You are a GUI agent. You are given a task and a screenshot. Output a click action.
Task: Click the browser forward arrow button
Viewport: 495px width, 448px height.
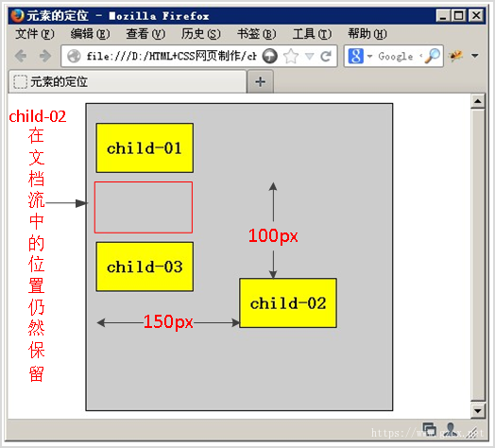[45, 57]
